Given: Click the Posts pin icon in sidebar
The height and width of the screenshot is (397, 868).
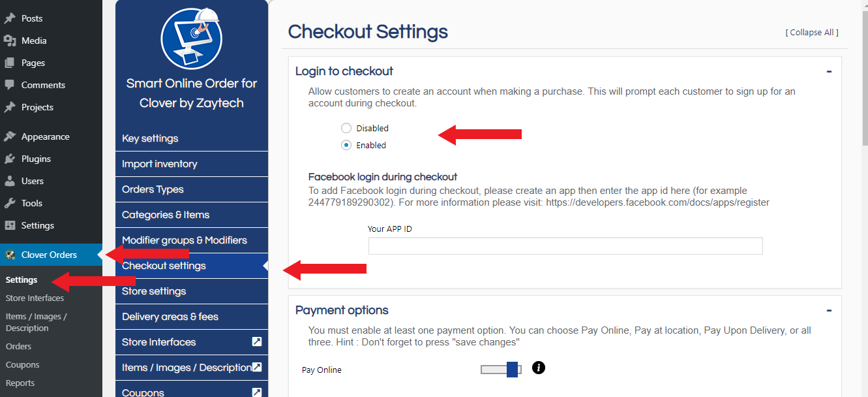Looking at the screenshot, I should pyautogui.click(x=10, y=18).
